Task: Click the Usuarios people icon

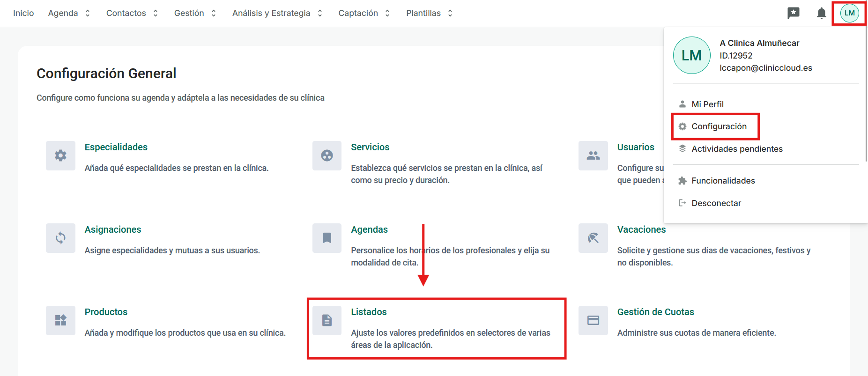Action: [x=593, y=155]
